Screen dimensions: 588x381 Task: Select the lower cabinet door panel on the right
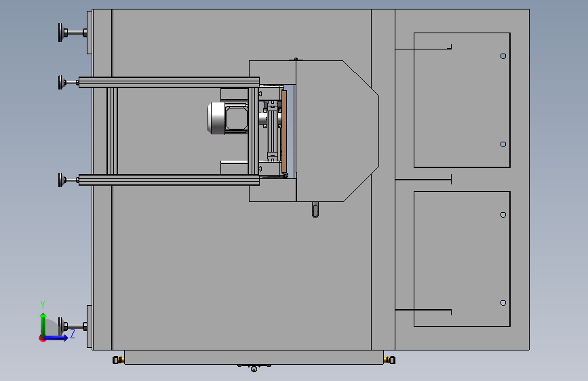[x=462, y=259]
